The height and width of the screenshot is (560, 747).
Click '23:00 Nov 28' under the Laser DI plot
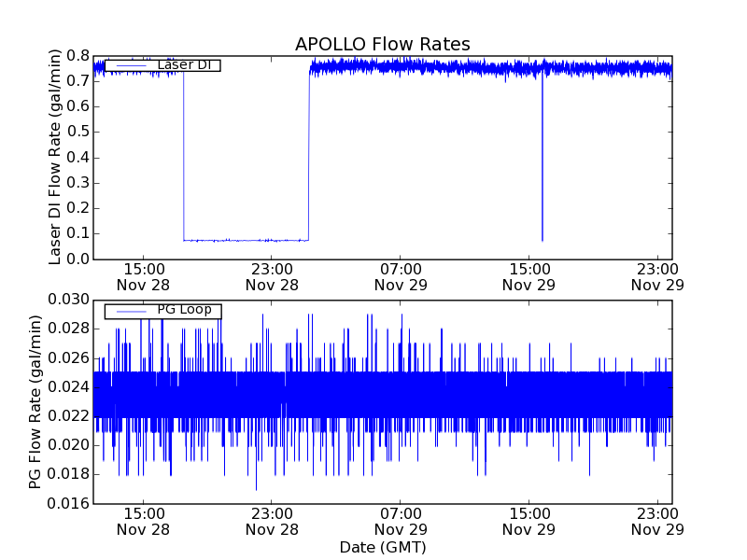272,277
